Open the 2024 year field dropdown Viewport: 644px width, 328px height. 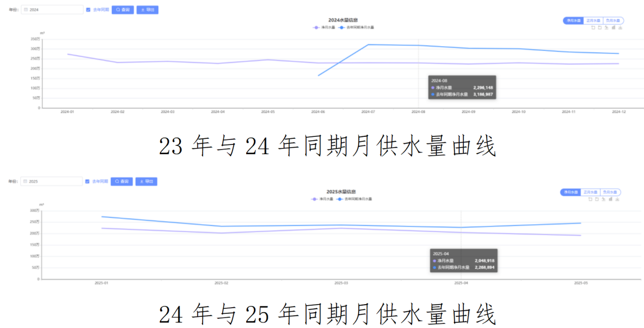point(52,9)
